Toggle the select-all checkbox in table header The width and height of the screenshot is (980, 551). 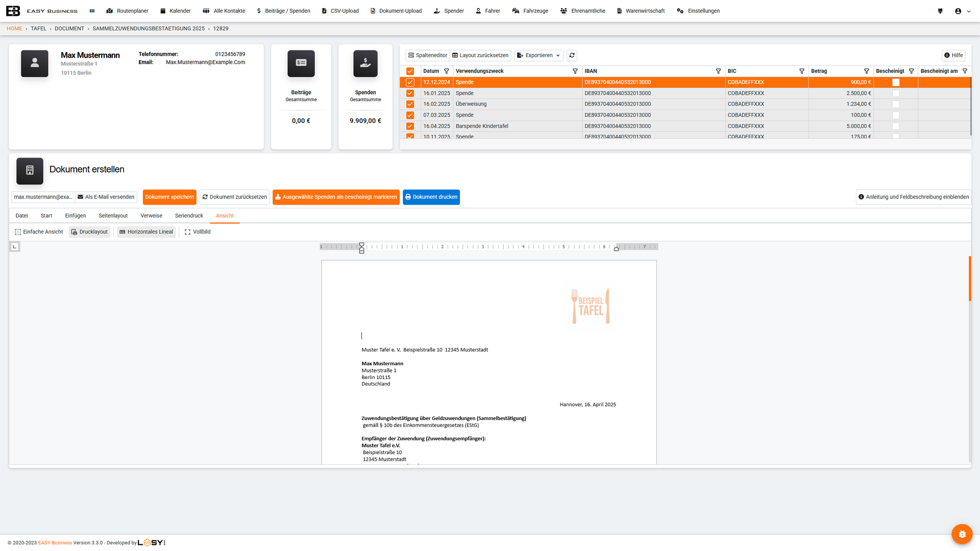click(410, 71)
